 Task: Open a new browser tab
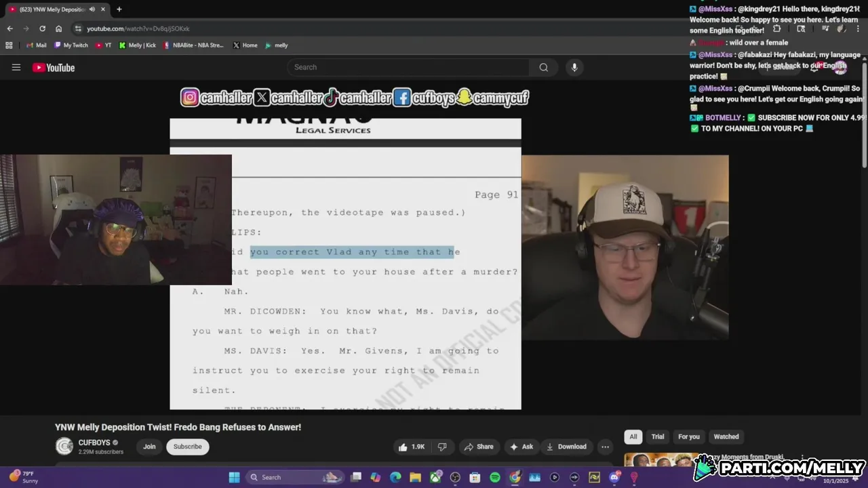(x=119, y=9)
